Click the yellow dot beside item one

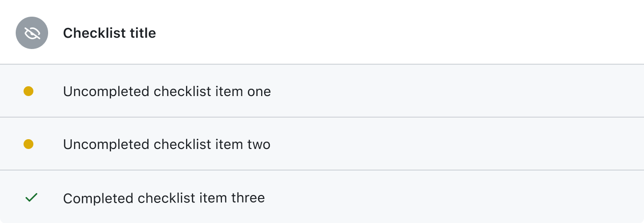pyautogui.click(x=28, y=91)
